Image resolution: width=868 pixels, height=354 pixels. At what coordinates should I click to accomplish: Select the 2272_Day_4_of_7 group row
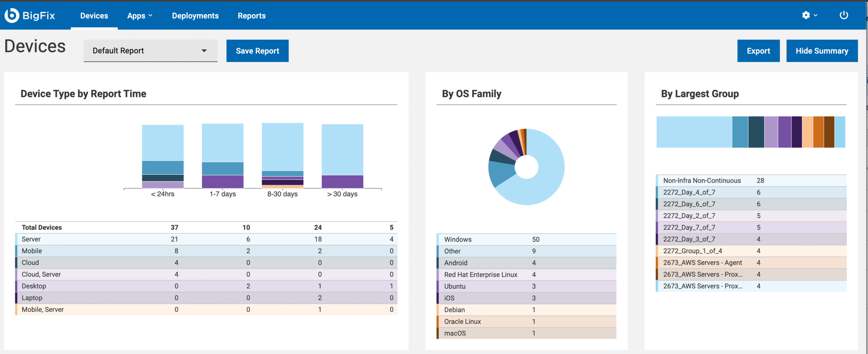[751, 192]
